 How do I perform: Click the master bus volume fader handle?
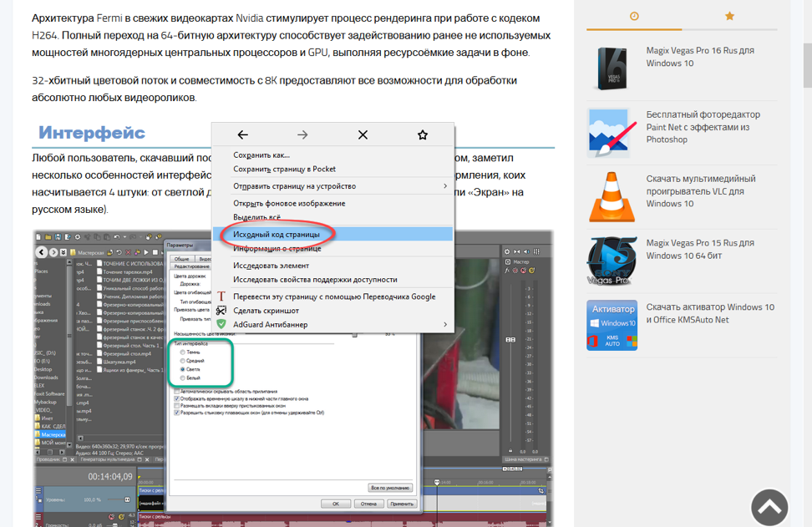click(510, 340)
